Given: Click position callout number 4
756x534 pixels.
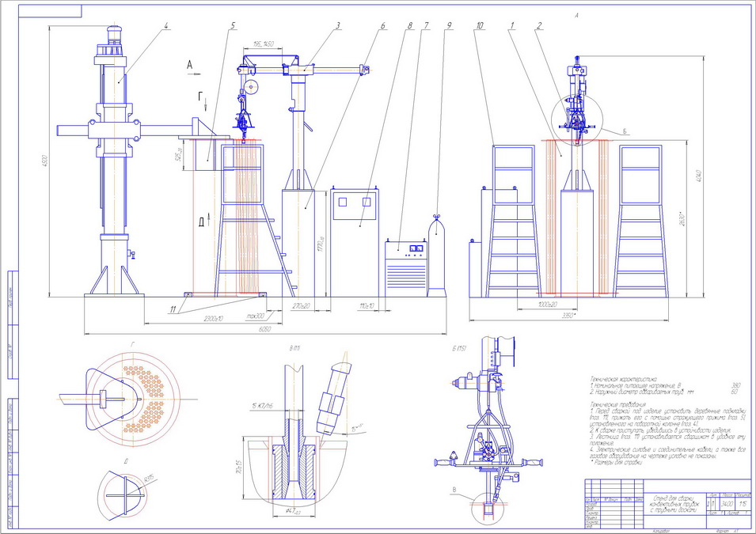Looking at the screenshot, I should click(x=165, y=25).
